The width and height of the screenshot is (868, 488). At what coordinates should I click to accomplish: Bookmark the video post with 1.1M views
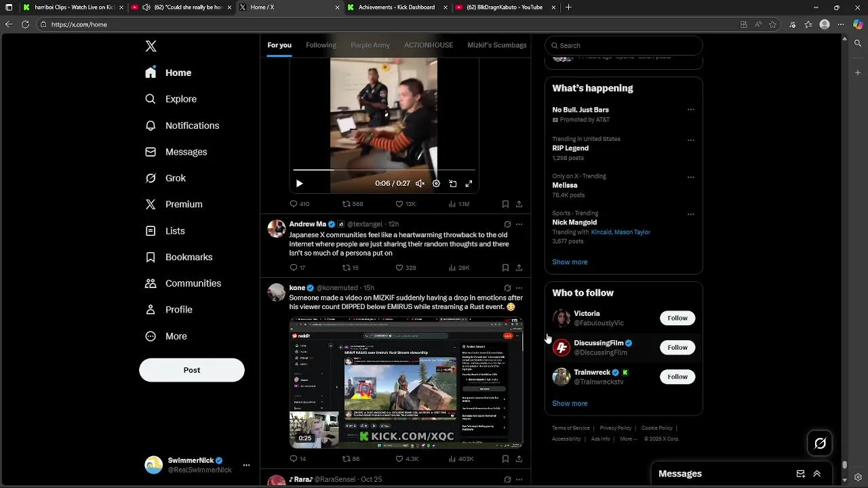click(505, 204)
